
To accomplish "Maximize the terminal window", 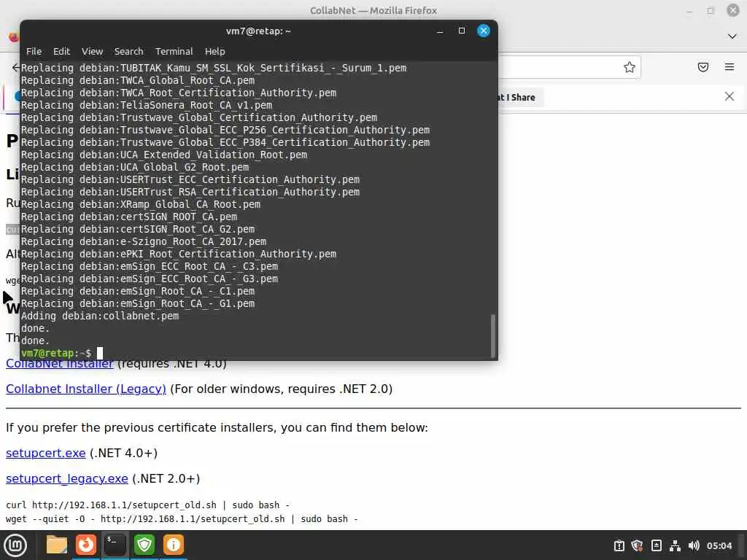I will click(x=462, y=31).
